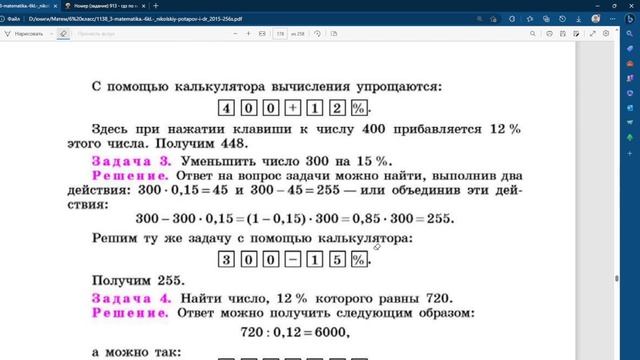Enter full screen with the expand arrows icon
640x360 pixels.
tap(593, 34)
